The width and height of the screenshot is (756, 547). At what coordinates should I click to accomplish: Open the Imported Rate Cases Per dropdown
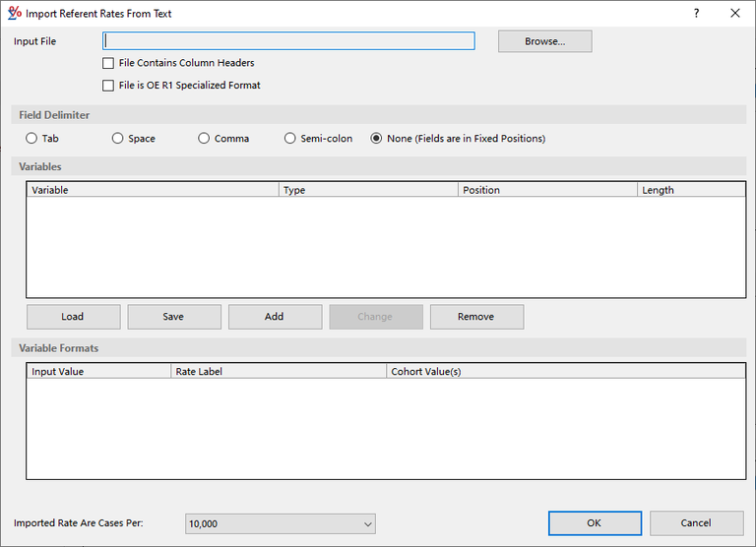280,523
